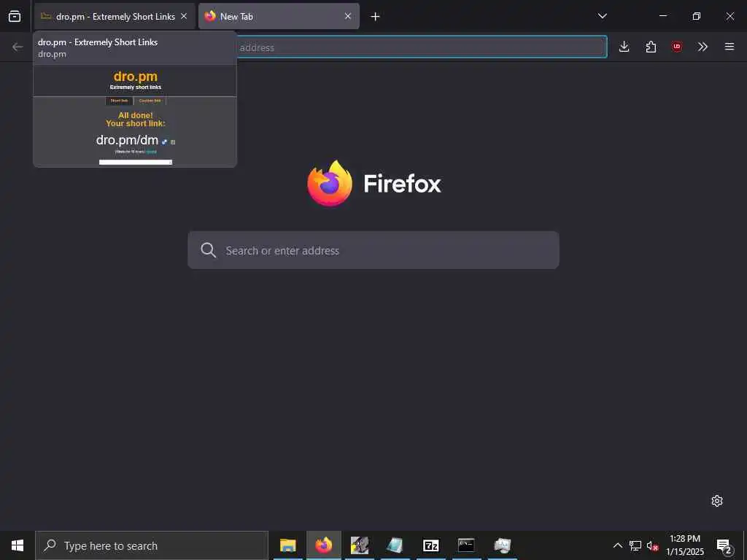Go back with the back arrow

click(18, 47)
